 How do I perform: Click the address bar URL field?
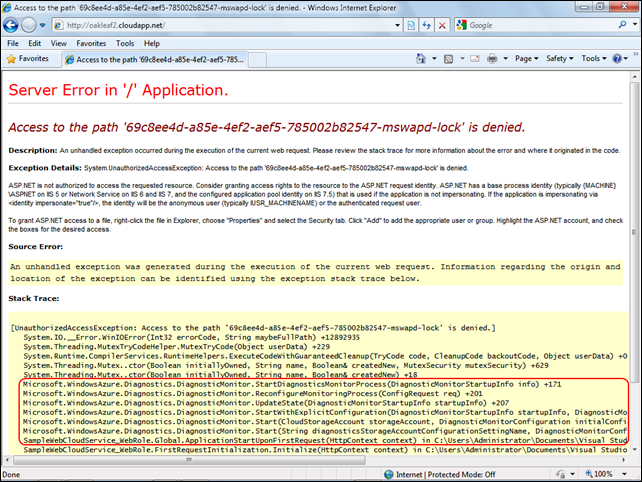tap(220, 23)
